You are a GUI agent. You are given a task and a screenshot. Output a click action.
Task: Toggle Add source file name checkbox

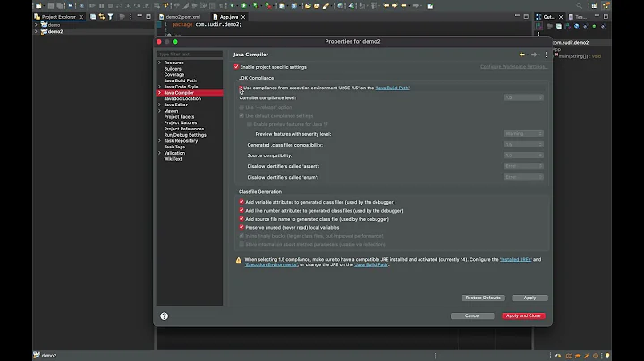pos(241,219)
